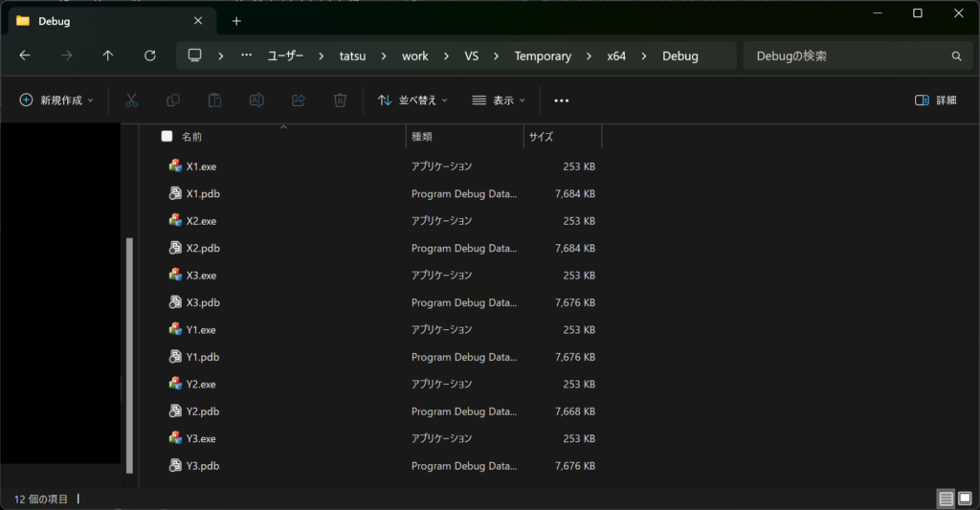Screen dimensions: 980x510
Task: Toggle the 詳細 details pane
Action: 935,100
